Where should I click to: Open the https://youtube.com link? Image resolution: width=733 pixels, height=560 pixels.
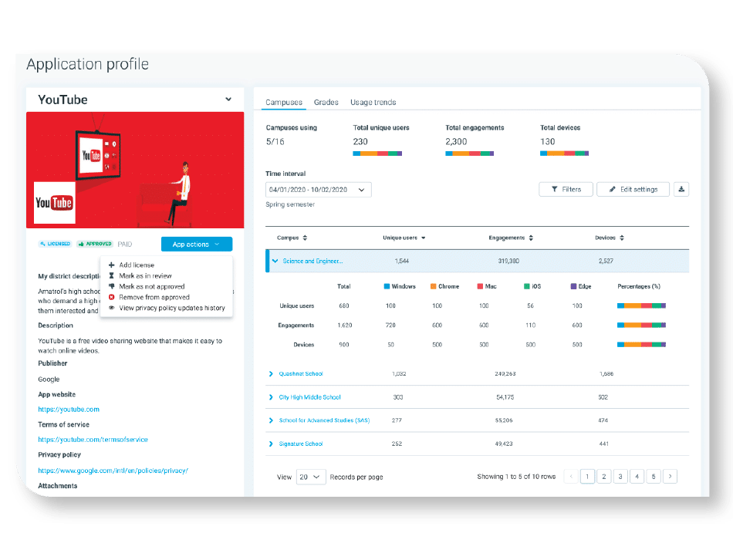69,410
